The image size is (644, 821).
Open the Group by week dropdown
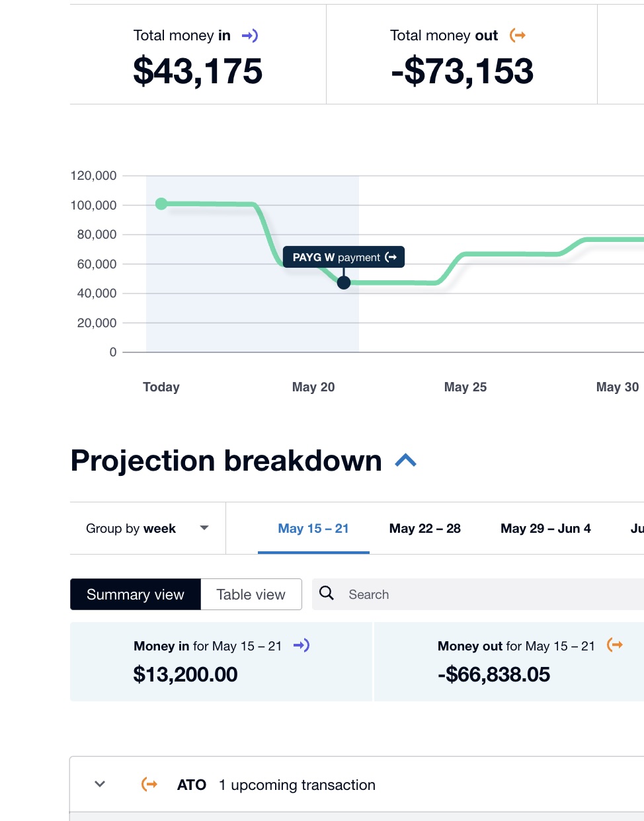click(x=147, y=528)
